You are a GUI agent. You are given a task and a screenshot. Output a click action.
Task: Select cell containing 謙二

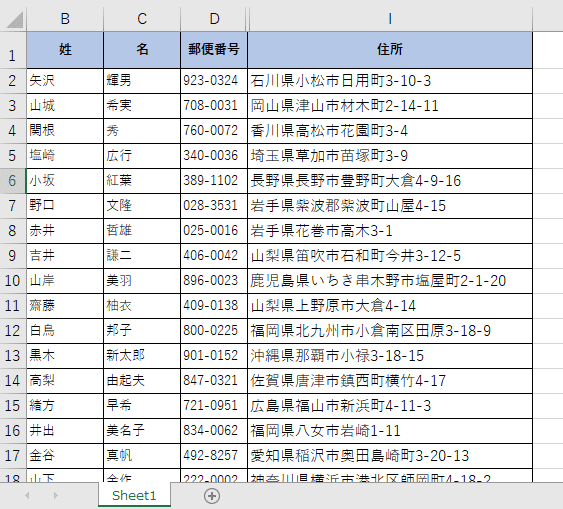[x=142, y=256]
